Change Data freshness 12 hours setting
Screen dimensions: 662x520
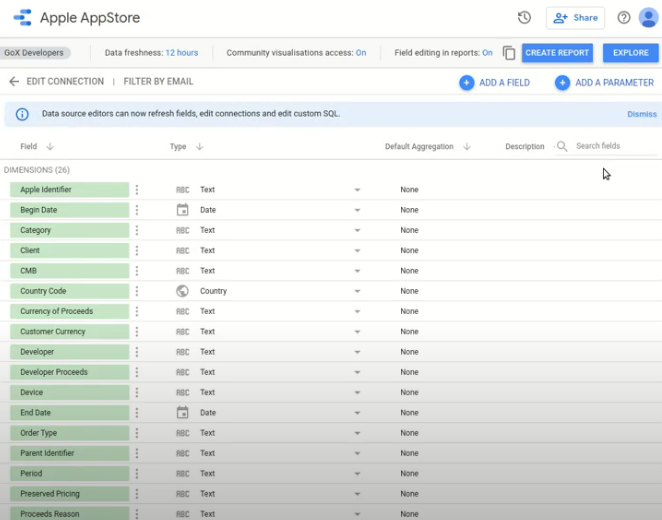(182, 53)
